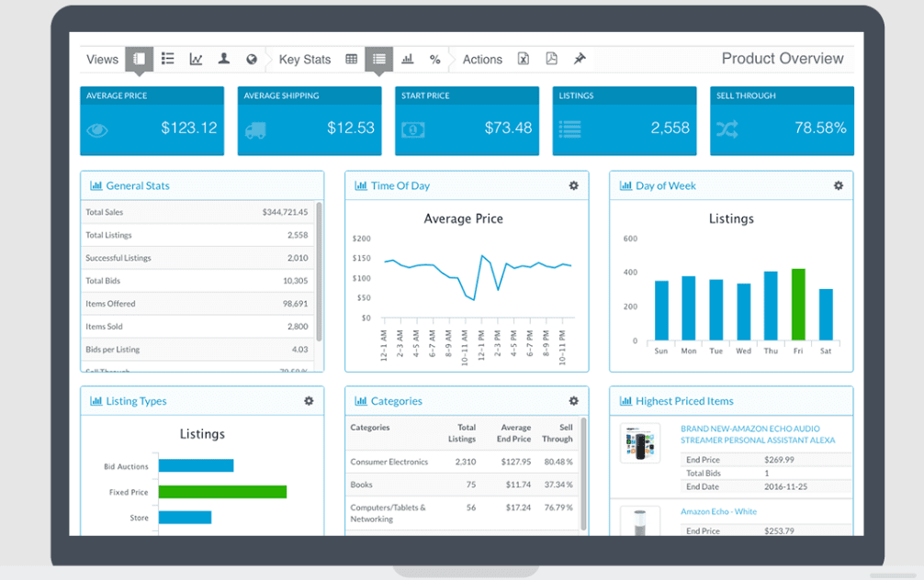This screenshot has height=580, width=924.
Task: Click the green Friday bar in chart
Action: [798, 305]
